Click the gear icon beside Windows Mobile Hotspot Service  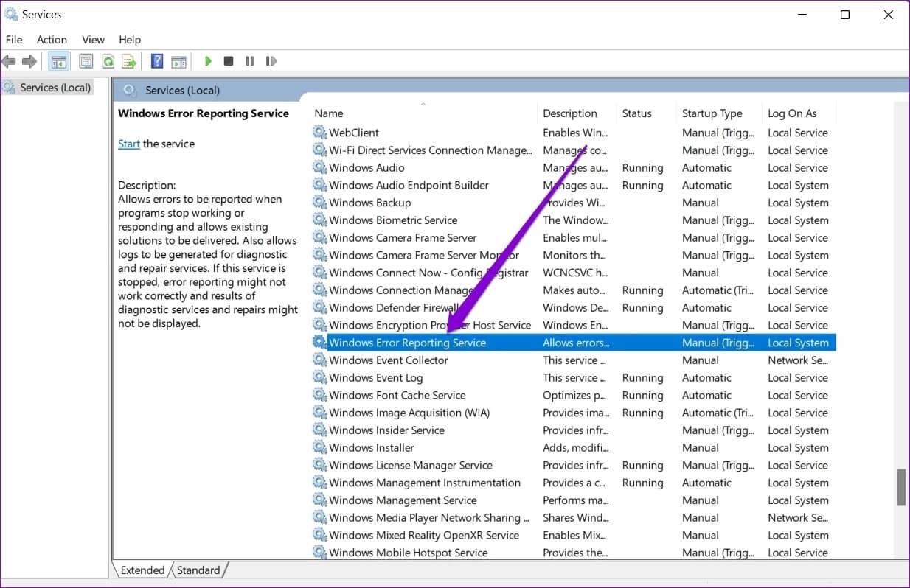319,553
